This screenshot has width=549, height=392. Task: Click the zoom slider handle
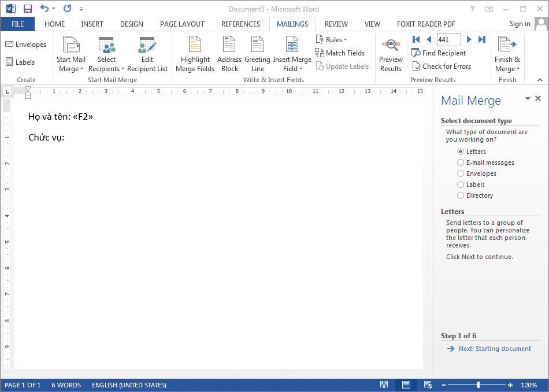pos(478,385)
